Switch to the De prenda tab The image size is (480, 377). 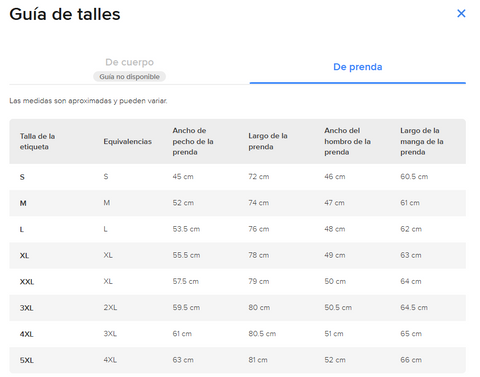tap(358, 67)
